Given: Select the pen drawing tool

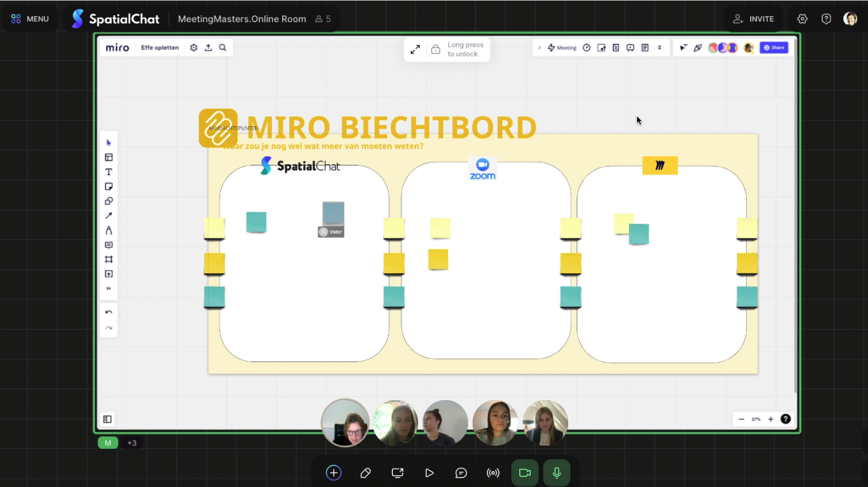Looking at the screenshot, I should (x=108, y=230).
